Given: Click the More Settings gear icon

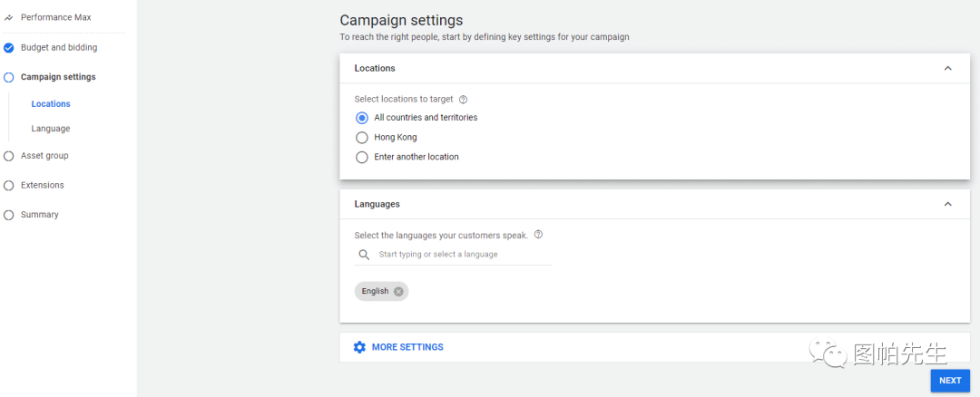Looking at the screenshot, I should [x=359, y=347].
